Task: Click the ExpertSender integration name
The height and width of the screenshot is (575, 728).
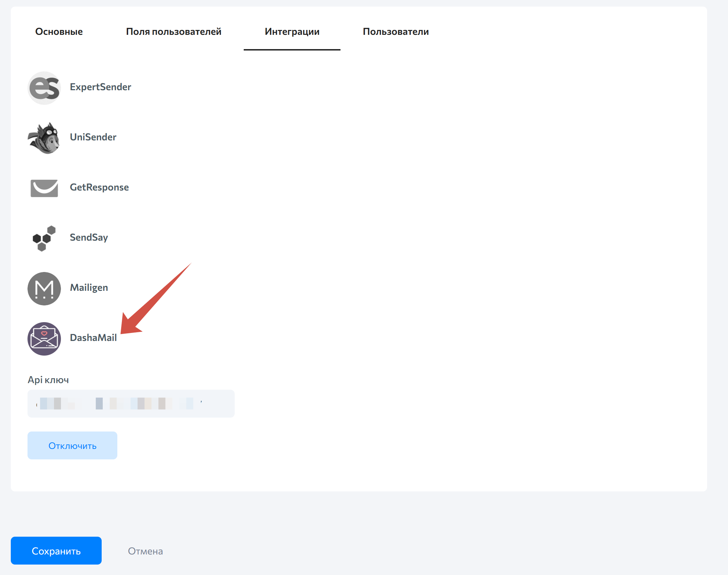Action: (x=101, y=87)
